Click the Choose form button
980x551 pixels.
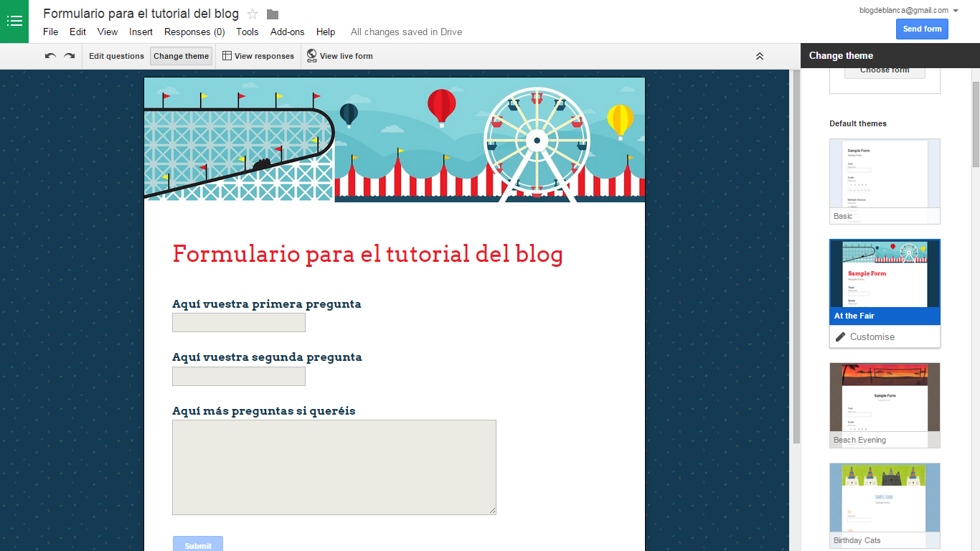tap(885, 69)
